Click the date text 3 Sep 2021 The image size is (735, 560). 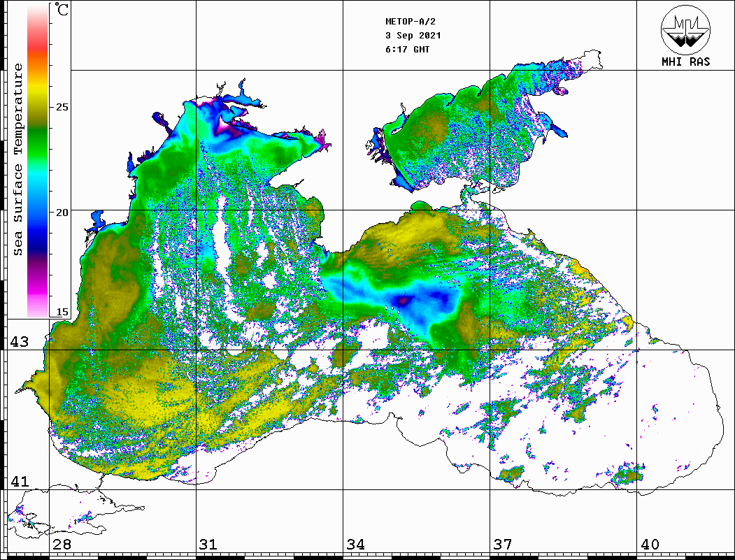(413, 36)
